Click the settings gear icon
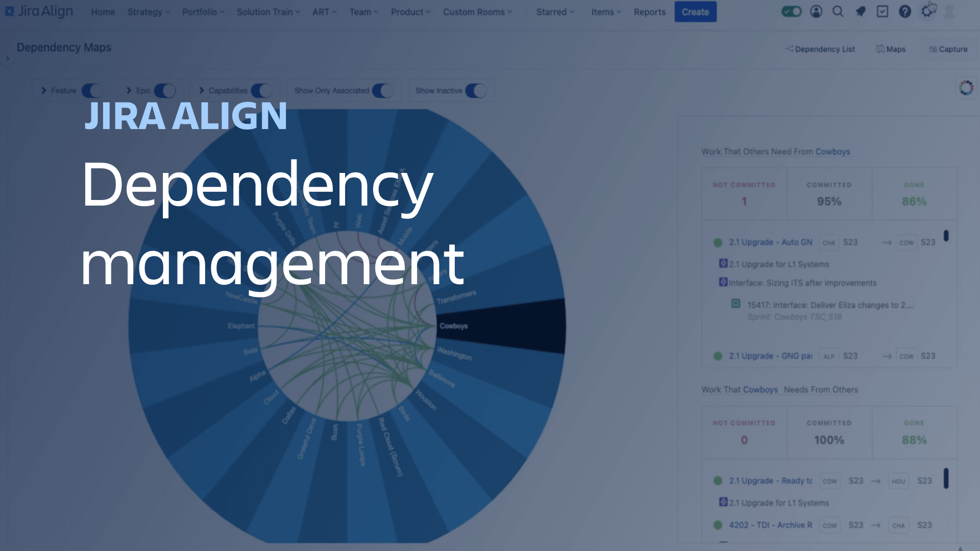The width and height of the screenshot is (980, 551). point(927,11)
